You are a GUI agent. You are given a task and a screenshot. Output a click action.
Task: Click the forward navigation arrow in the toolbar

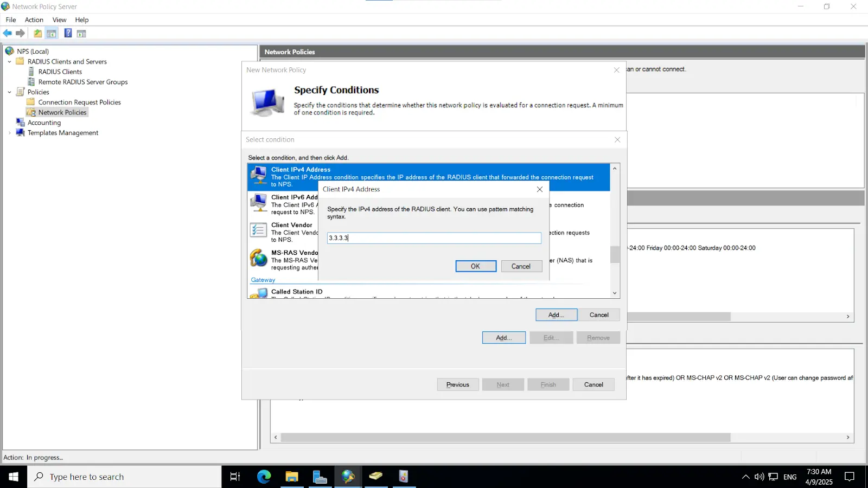coord(20,33)
